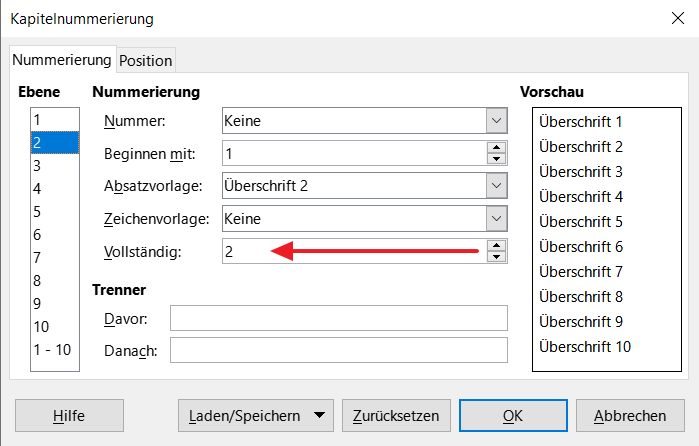The height and width of the screenshot is (446, 699).
Task: Click the Davor separator text field
Action: (339, 318)
